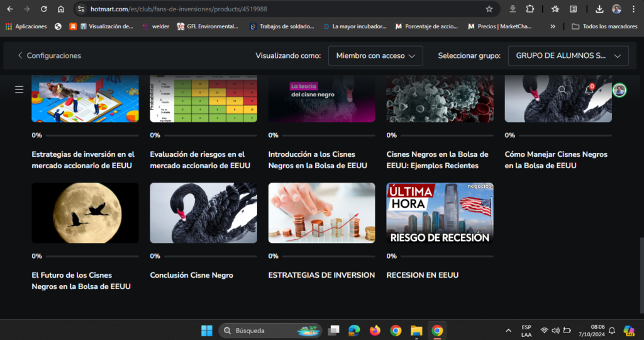The image size is (644, 340).
Task: Open 'Conclusión Cisne Negro' lesson title
Action: pos(191,275)
